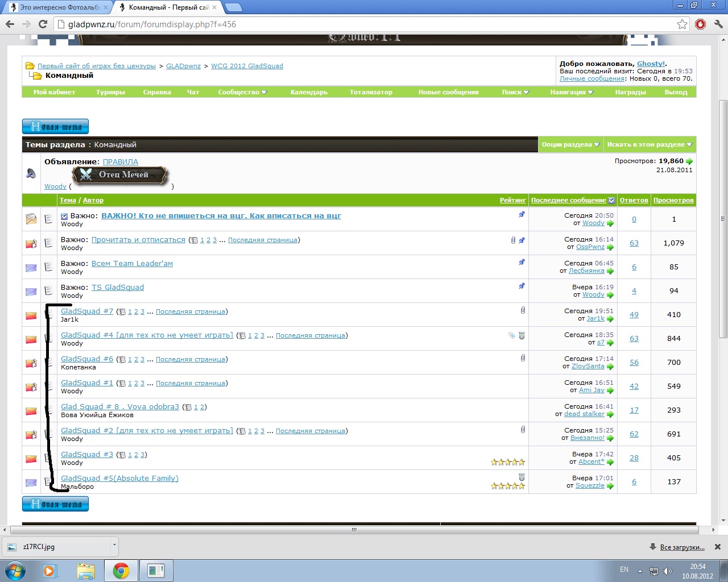Open Новые сообщения in the forum menu

coord(448,92)
